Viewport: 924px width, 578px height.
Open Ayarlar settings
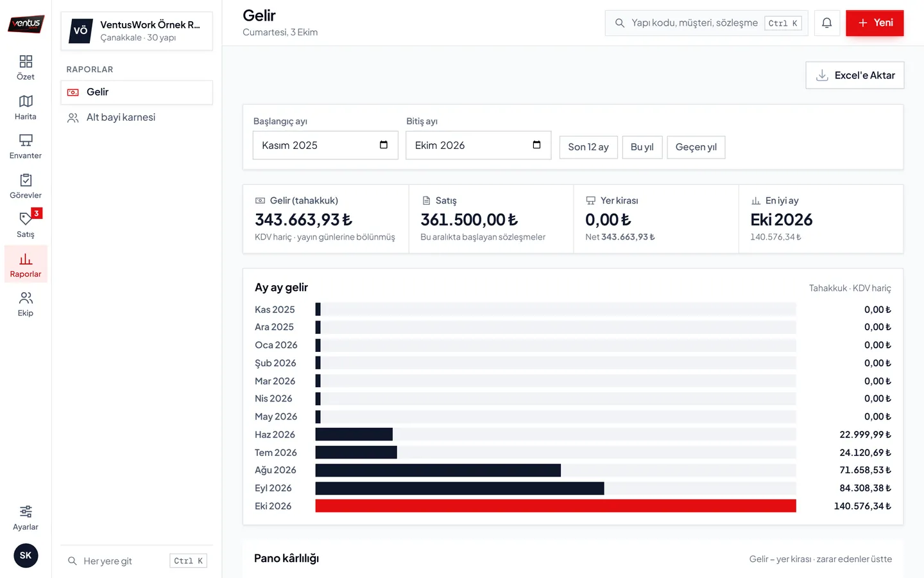pos(26,518)
